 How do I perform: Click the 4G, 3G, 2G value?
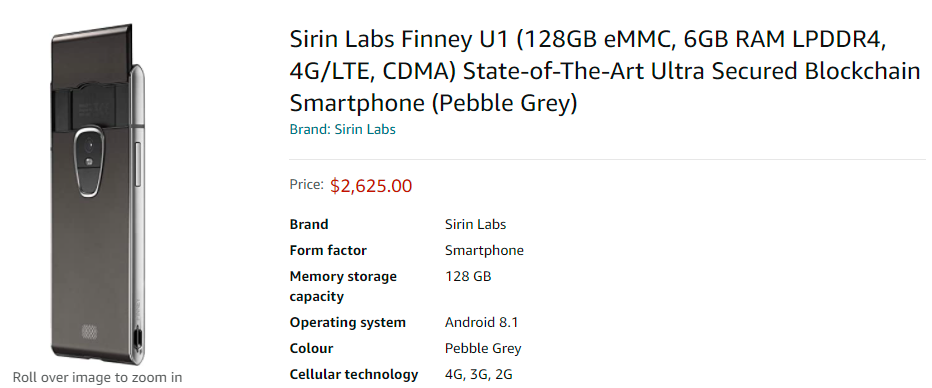coord(478,375)
